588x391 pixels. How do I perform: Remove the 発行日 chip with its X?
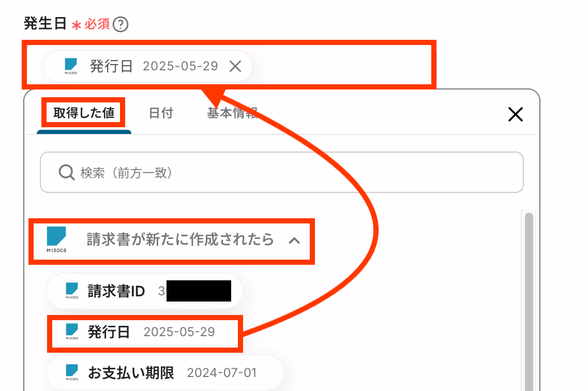click(235, 66)
